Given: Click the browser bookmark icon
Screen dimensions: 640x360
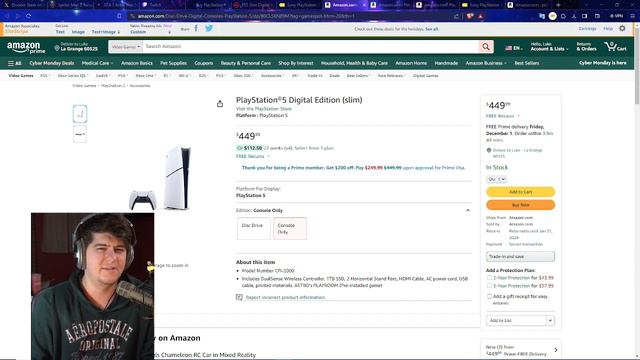Looking at the screenshot, I should coord(119,16).
